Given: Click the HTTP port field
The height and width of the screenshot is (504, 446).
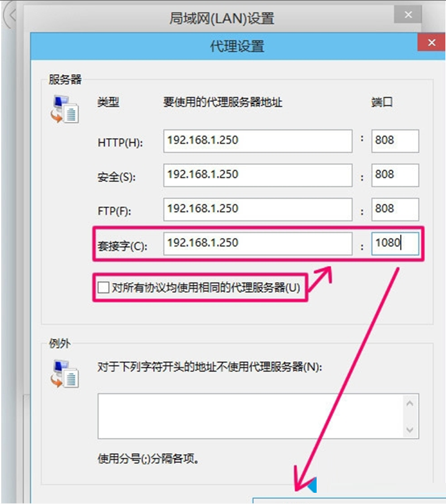Looking at the screenshot, I should click(395, 141).
